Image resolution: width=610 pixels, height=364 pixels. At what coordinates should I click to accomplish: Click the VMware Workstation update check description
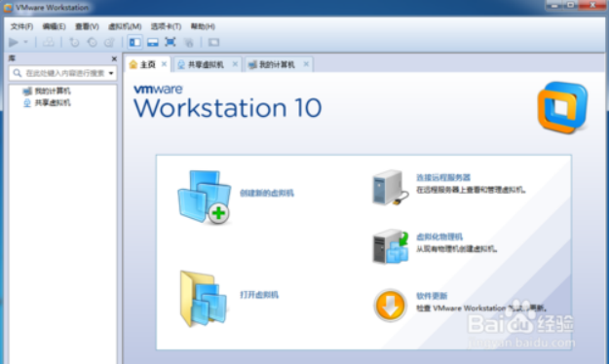pyautogui.click(x=481, y=309)
